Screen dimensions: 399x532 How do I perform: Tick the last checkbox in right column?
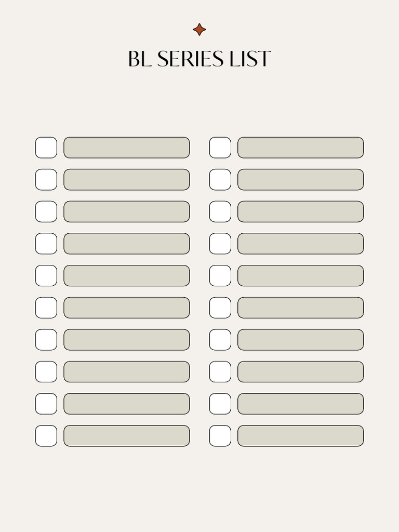point(220,435)
